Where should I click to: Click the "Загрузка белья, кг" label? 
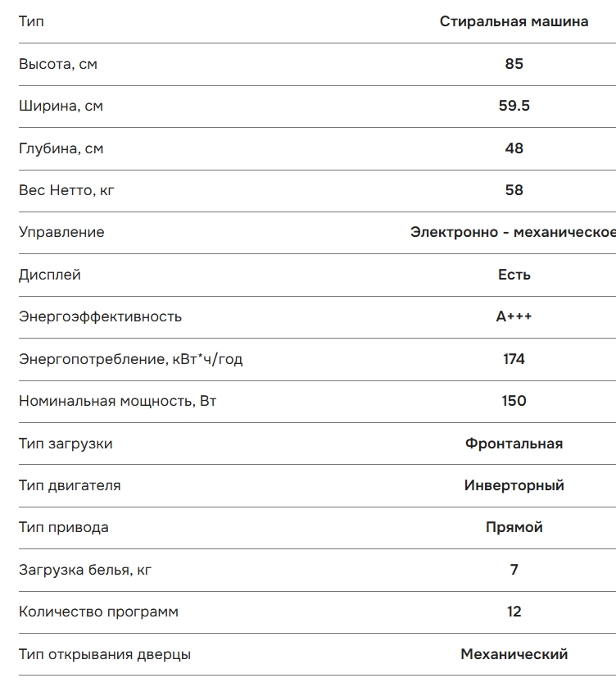point(85,570)
